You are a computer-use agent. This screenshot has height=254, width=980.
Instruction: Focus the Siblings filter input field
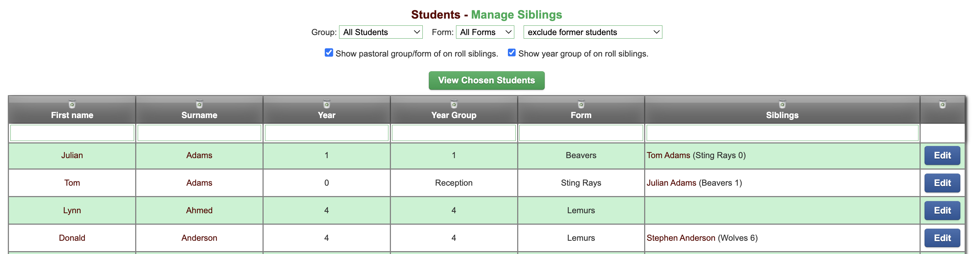pyautogui.click(x=782, y=133)
